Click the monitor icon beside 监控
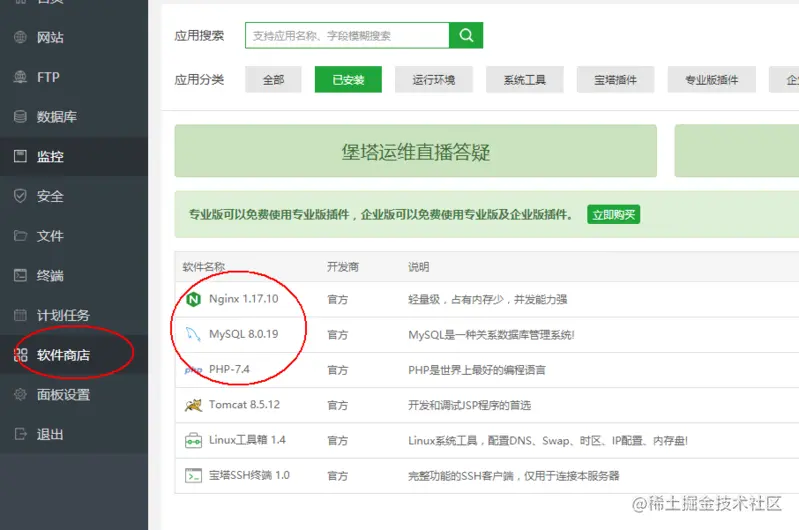 click(x=20, y=156)
